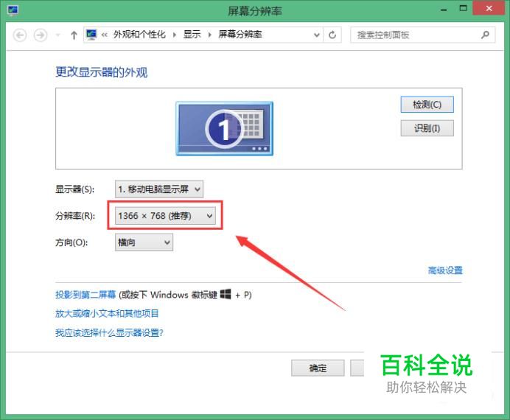510x420 pixels.
Task: Click 放大或缩小文本和其他项目 link
Action: click(107, 314)
